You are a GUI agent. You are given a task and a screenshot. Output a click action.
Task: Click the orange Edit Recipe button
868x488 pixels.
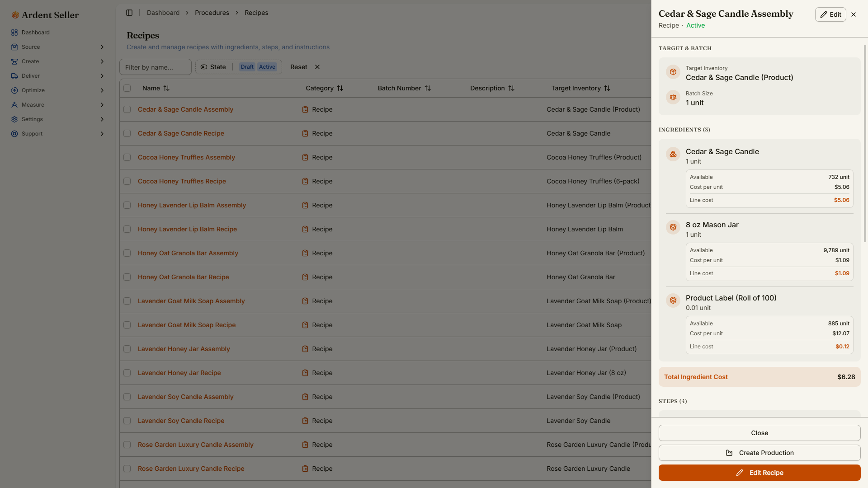click(x=759, y=473)
